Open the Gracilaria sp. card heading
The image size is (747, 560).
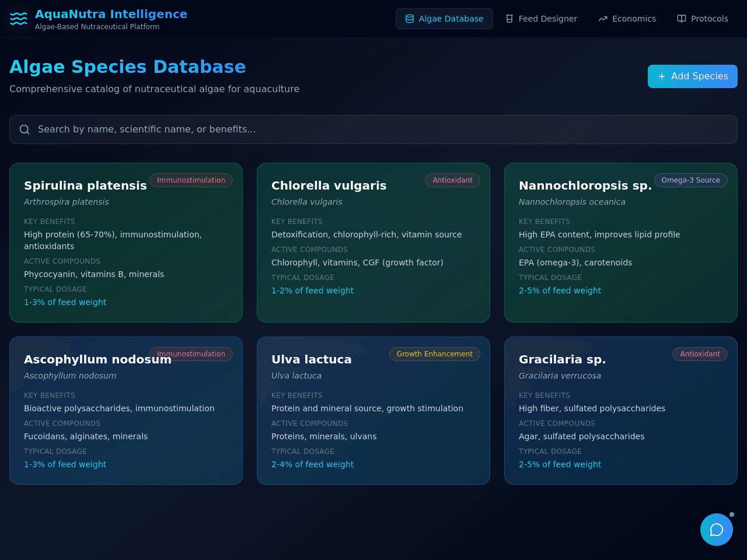pyautogui.click(x=562, y=359)
